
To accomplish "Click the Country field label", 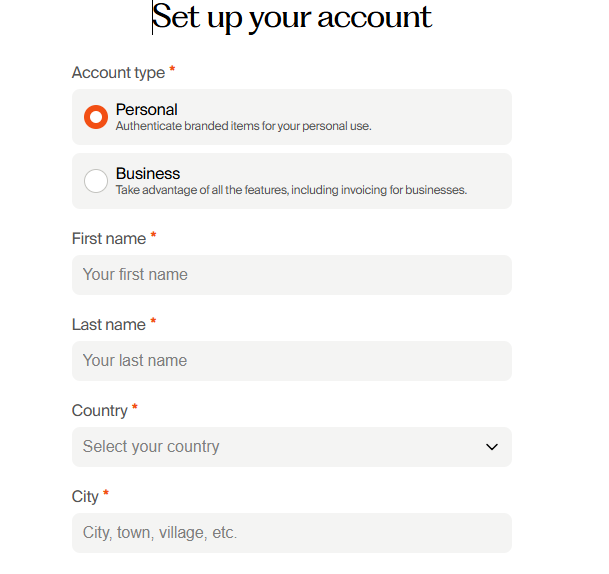I will tap(100, 411).
